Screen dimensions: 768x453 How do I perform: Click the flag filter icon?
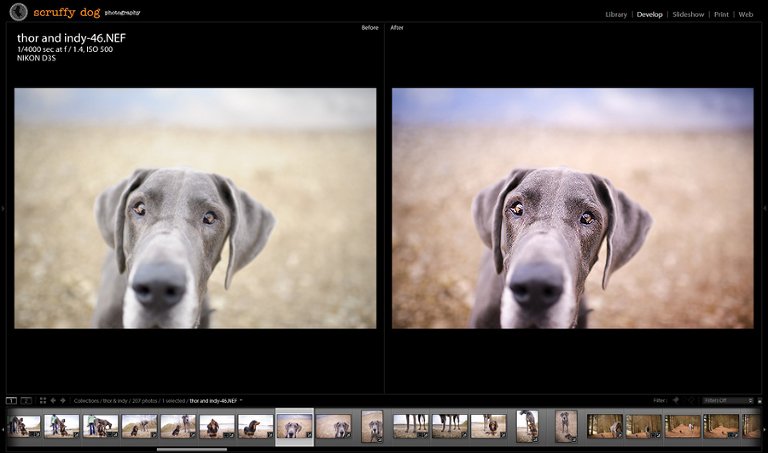pyautogui.click(x=674, y=400)
